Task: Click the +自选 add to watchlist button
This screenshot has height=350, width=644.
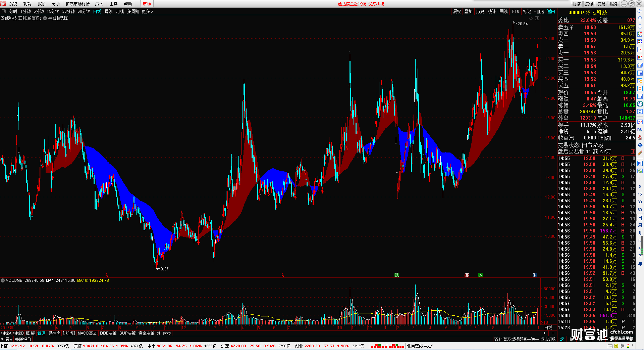Action: coord(539,11)
